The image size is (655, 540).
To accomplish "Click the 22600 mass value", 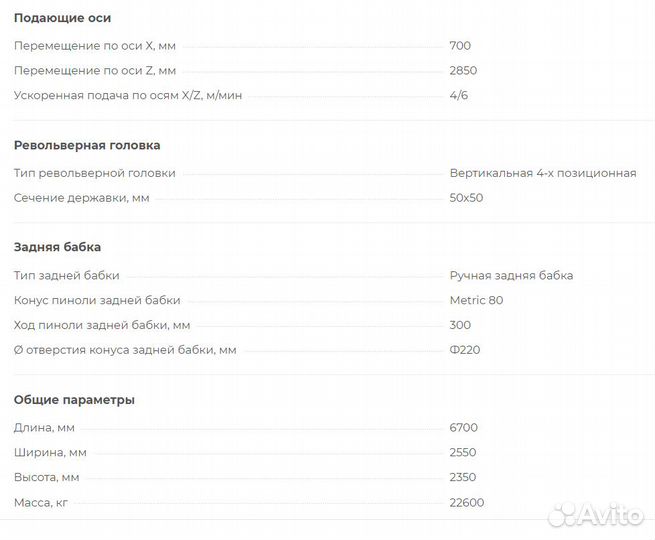I will [x=467, y=502].
